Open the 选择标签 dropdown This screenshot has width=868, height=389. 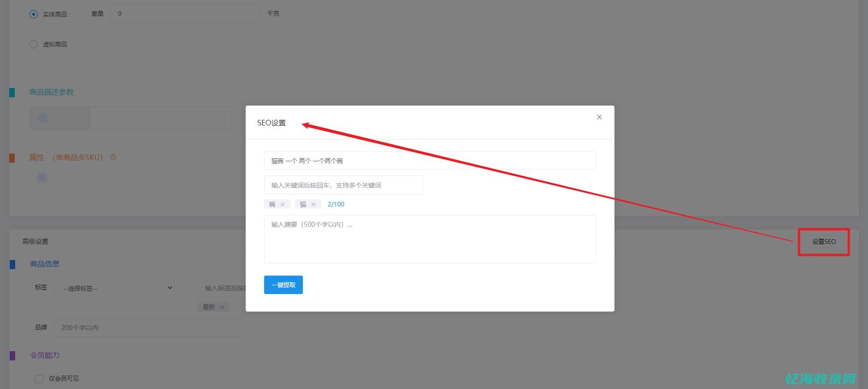(x=114, y=288)
